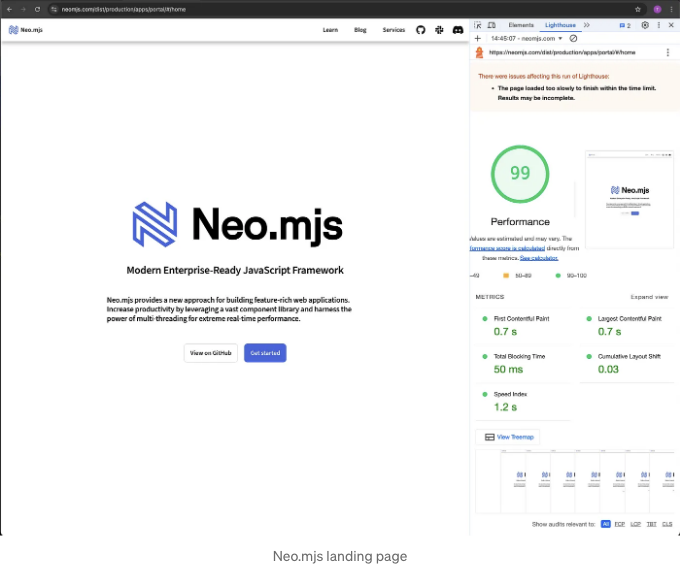The height and width of the screenshot is (566, 680).
Task: Click the browser forward arrow
Action: click(x=23, y=9)
